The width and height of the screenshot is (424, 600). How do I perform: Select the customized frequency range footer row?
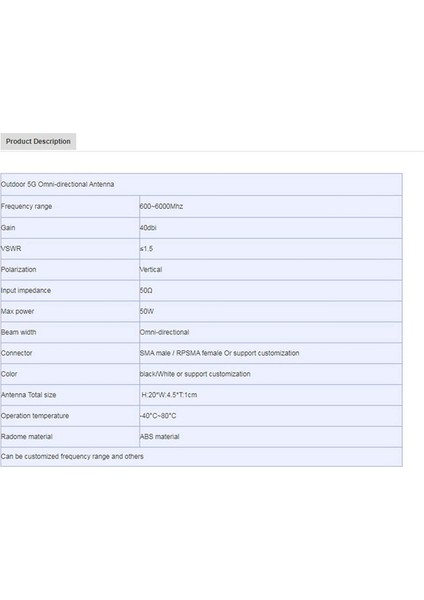(x=201, y=457)
